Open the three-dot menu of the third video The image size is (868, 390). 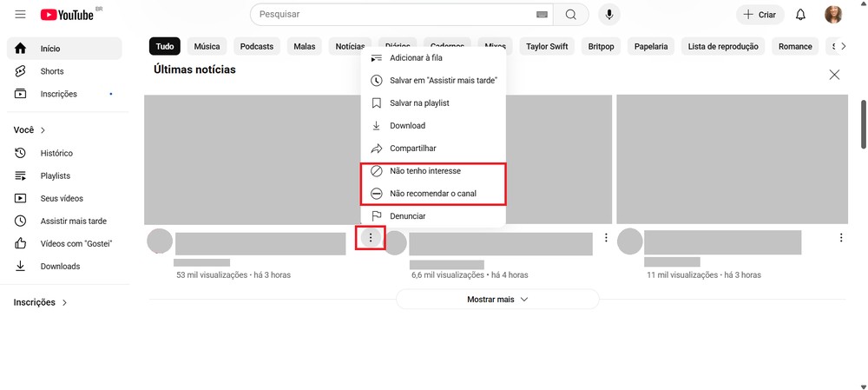(x=841, y=238)
